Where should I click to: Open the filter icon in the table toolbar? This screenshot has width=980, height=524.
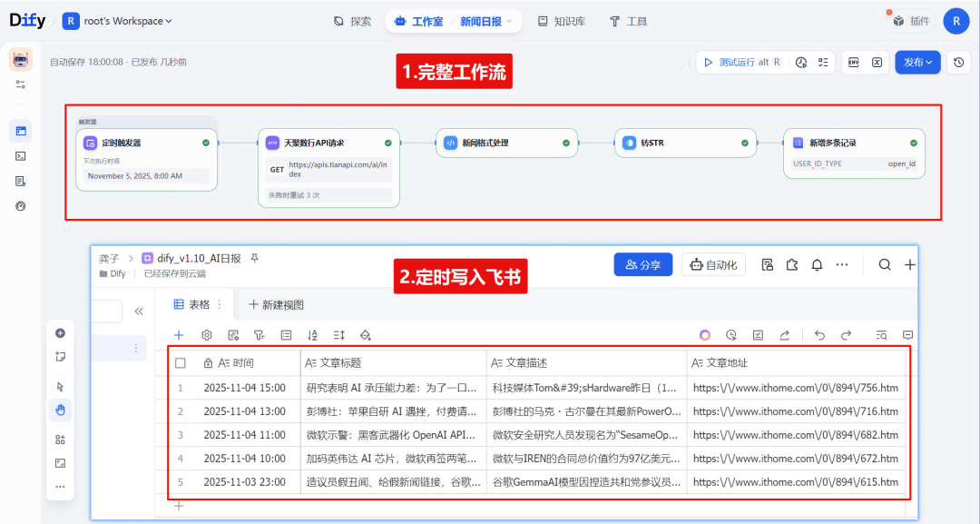[260, 335]
